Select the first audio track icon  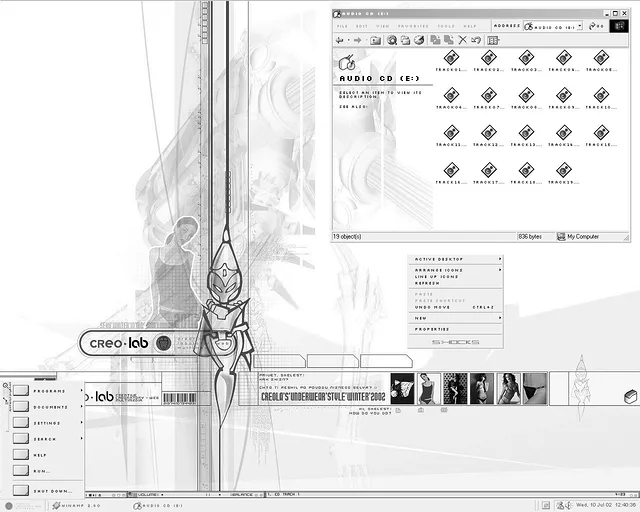[x=451, y=59]
